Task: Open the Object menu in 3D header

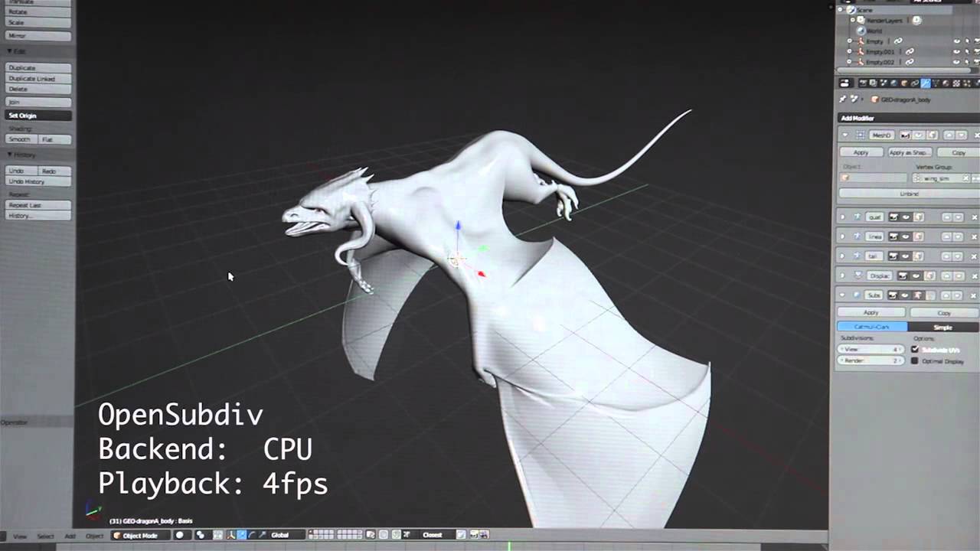Action: (x=94, y=536)
